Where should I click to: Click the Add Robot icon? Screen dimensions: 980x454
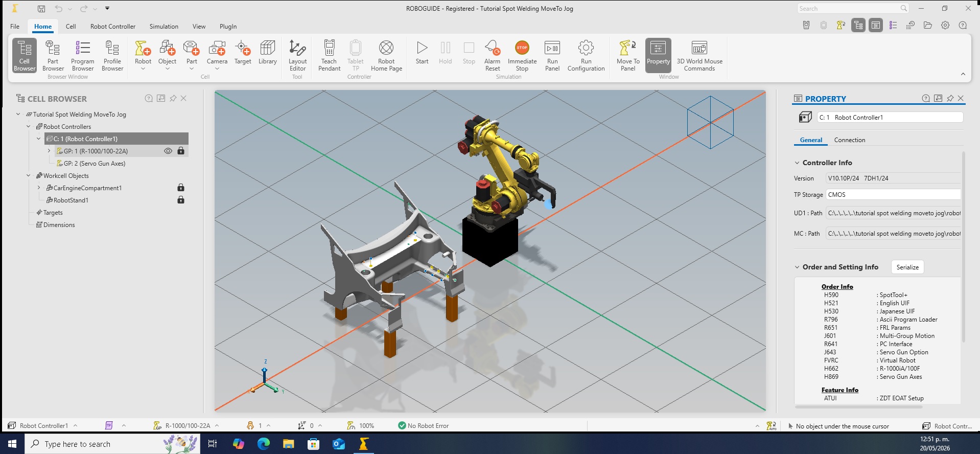[x=143, y=48]
